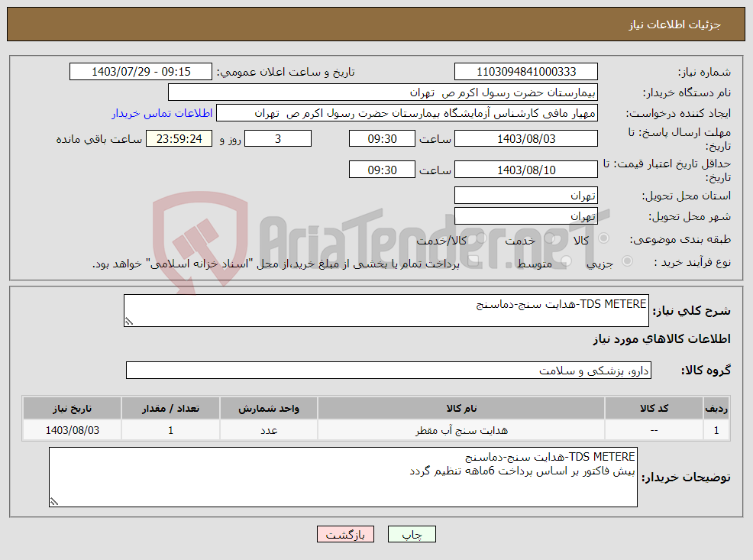
Task: Click the announcement date field 1403/07/29 - 09:15
Action: [x=141, y=72]
